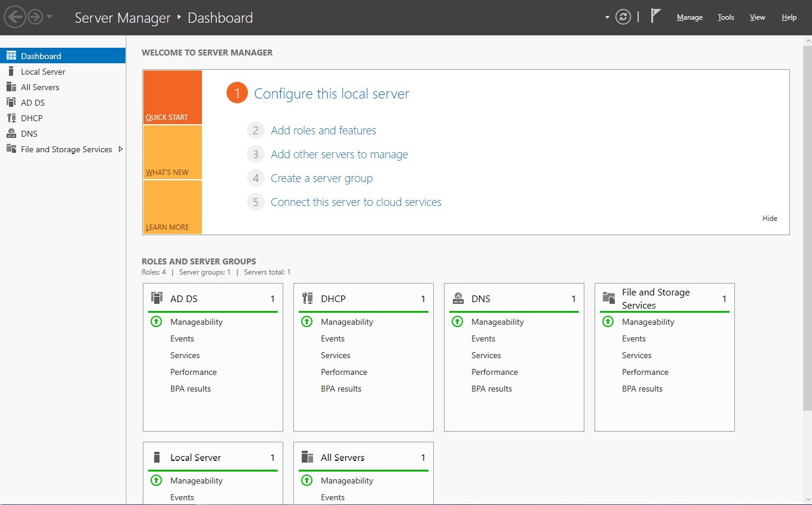Screen dimensions: 812x505
Task: Open File and Storage Services in sidebar
Action: click(63, 149)
